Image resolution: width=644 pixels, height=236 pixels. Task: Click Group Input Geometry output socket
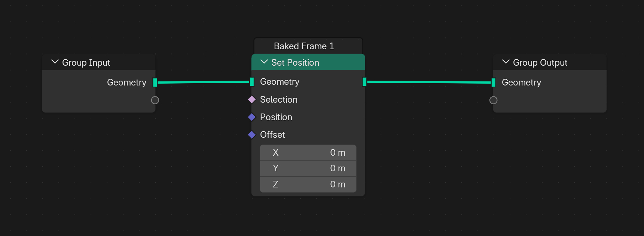[155, 83]
